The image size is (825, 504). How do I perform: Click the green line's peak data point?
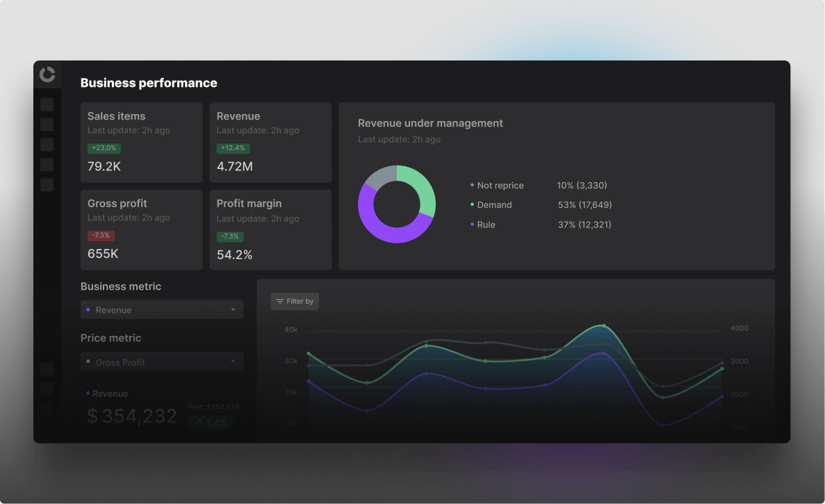(x=603, y=325)
